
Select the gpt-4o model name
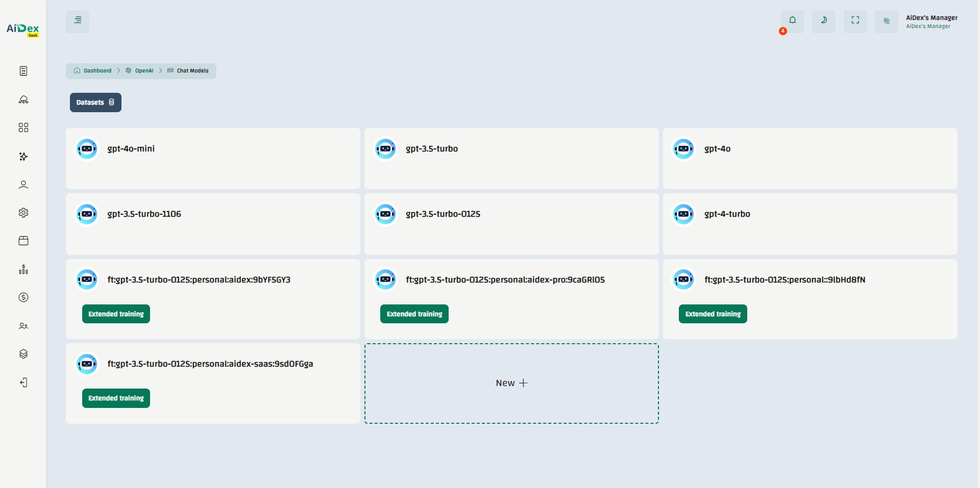point(717,149)
